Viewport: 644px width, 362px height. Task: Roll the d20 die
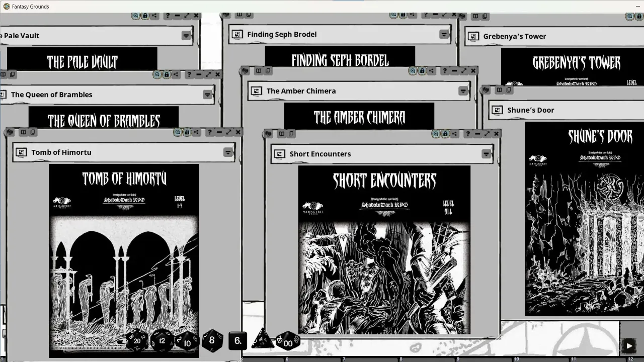click(x=136, y=341)
